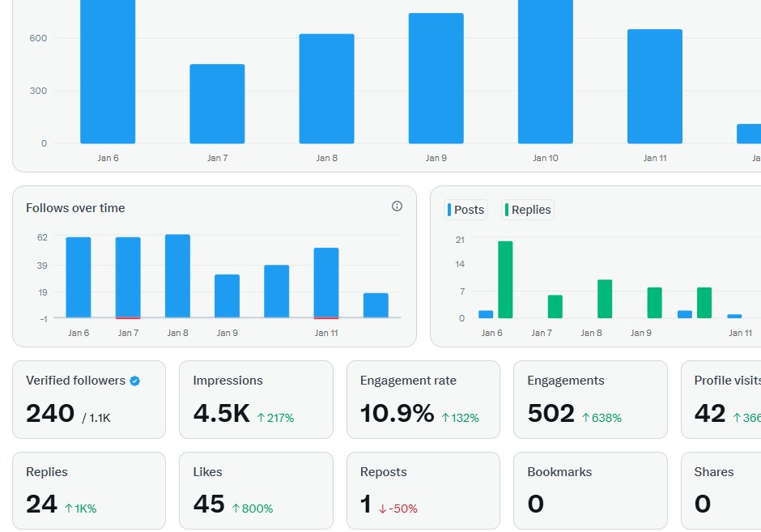Click the Jan 10 label under top chart
The height and width of the screenshot is (532, 761).
[x=546, y=158]
